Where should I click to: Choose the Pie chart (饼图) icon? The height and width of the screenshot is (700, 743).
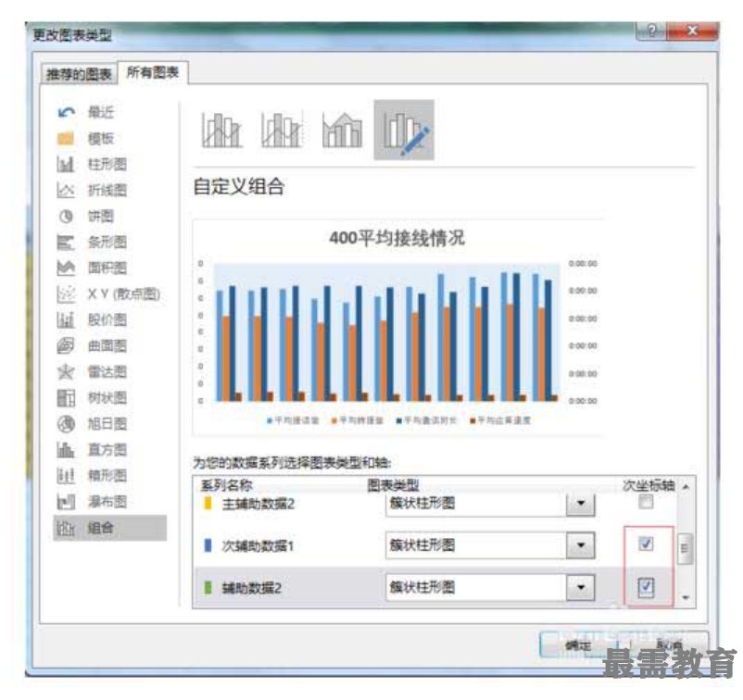(66, 217)
